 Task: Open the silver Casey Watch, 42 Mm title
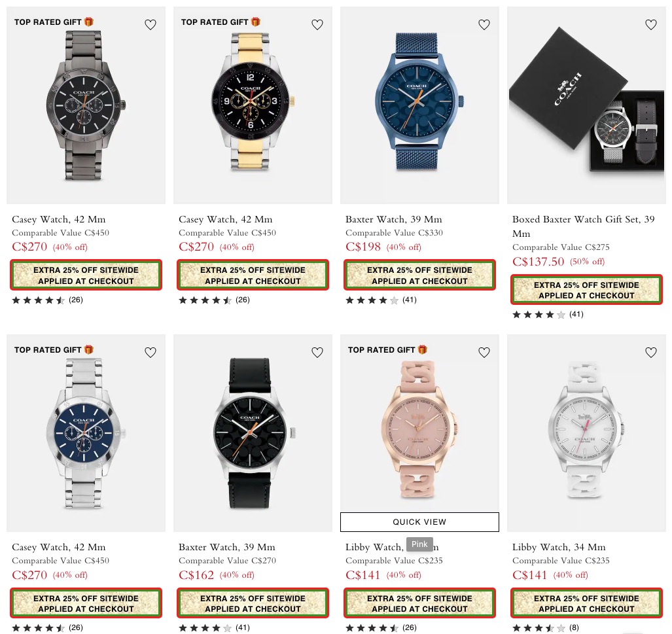[x=59, y=547]
